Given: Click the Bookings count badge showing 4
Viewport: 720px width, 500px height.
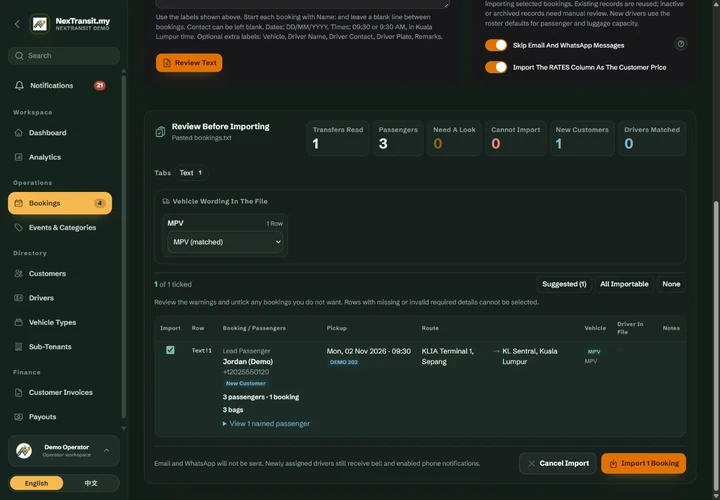Looking at the screenshot, I should coord(100,203).
